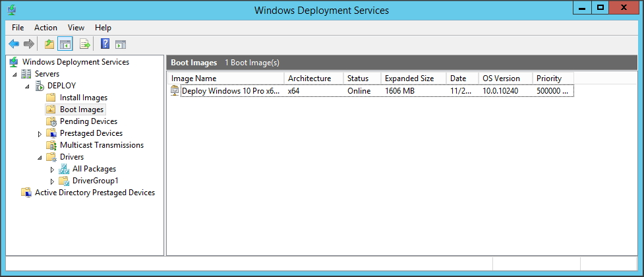Collapse the Servers tree node
The height and width of the screenshot is (277, 644).
pos(15,75)
